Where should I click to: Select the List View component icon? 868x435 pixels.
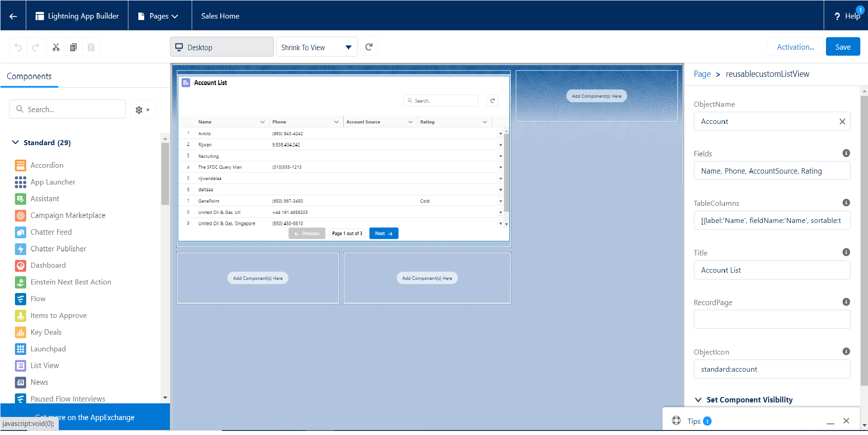(x=20, y=366)
